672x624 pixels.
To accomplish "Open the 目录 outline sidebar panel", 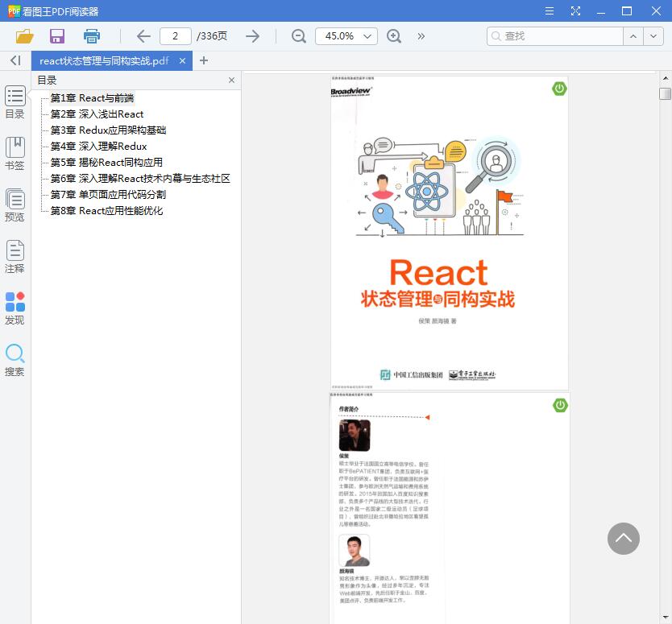I will 15,102.
